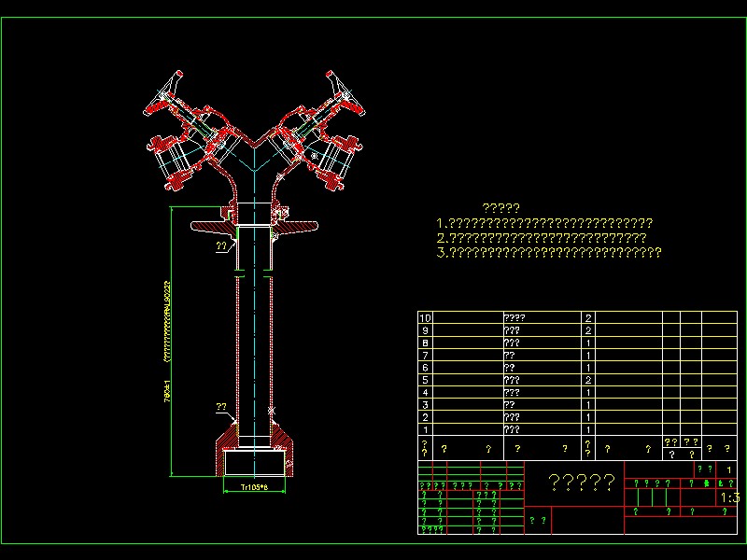Click the large "?????" drawing title in title block
The width and height of the screenshot is (747, 560).
tap(581, 483)
